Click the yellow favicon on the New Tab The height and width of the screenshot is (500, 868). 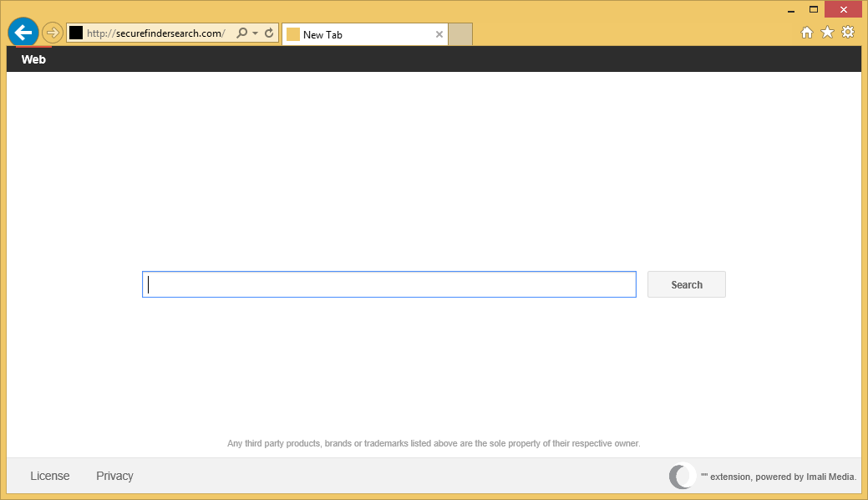(293, 34)
